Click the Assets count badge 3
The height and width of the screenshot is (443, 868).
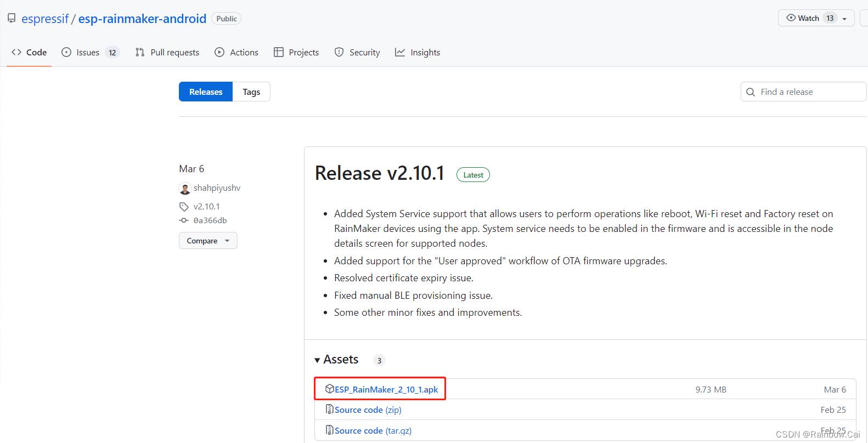point(379,360)
